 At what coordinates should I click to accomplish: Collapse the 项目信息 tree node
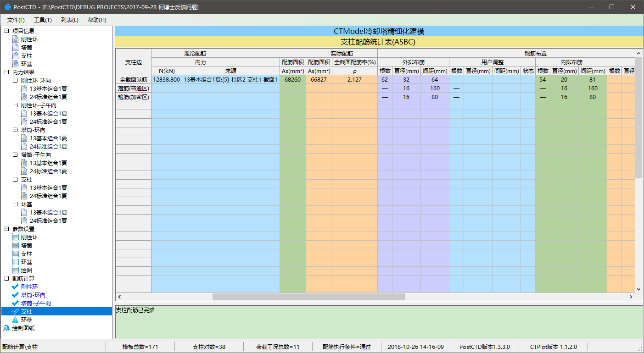[6, 31]
